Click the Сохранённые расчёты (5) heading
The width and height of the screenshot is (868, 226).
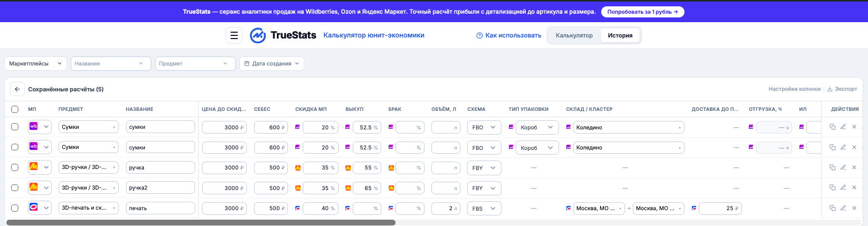pyautogui.click(x=66, y=89)
